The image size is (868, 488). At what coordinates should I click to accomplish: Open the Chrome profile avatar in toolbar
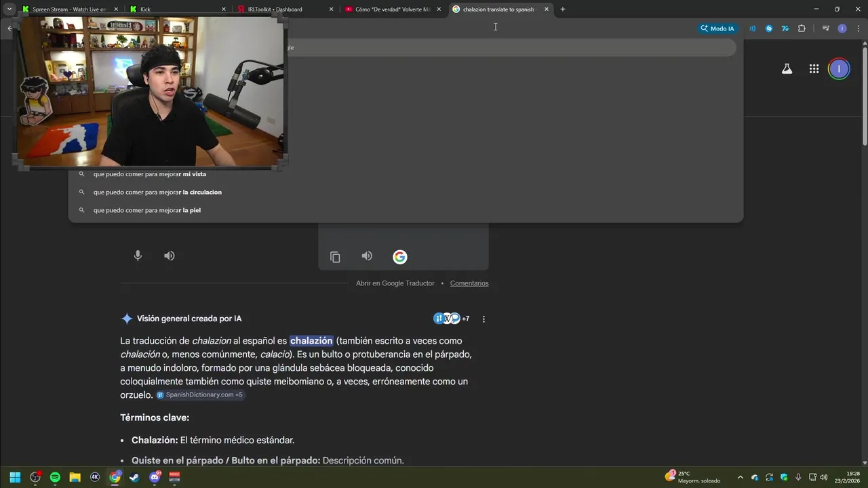pos(842,28)
